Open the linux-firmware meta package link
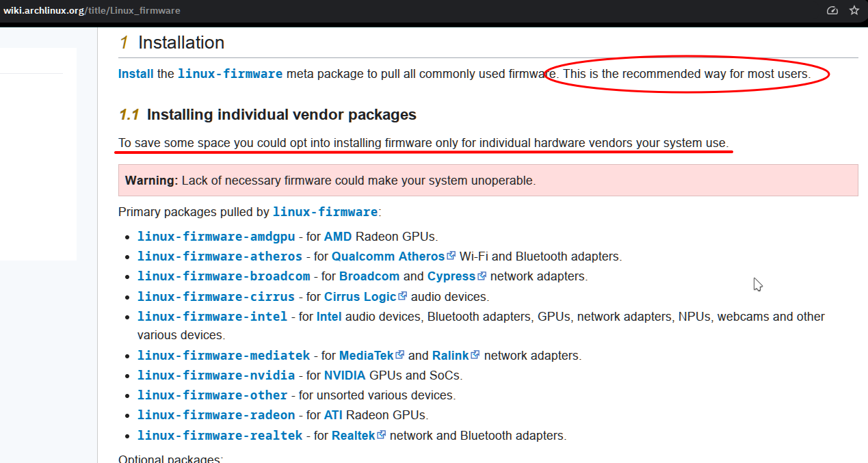The height and width of the screenshot is (463, 868). [x=230, y=74]
